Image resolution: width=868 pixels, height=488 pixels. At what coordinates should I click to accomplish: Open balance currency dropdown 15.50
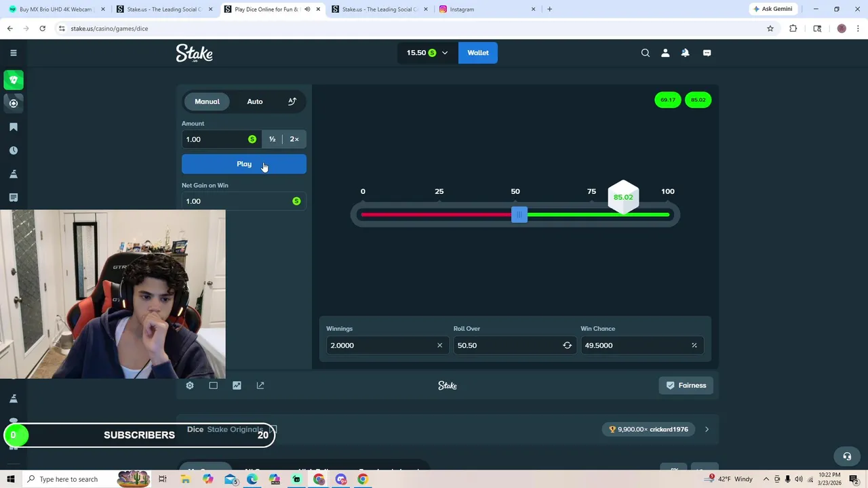coord(427,53)
